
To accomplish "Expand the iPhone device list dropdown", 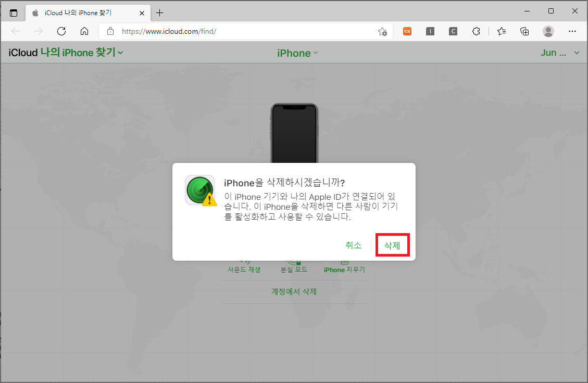I will coord(297,53).
